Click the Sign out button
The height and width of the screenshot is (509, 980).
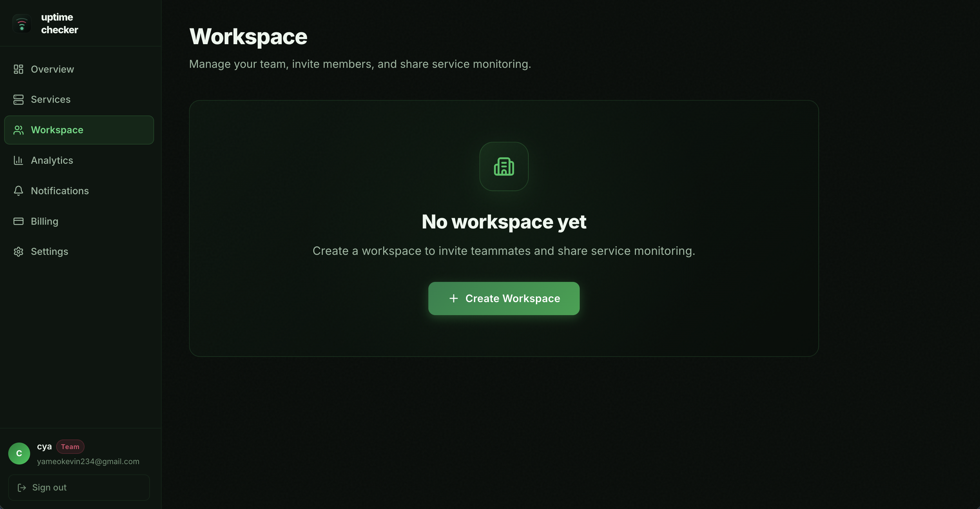click(x=79, y=487)
